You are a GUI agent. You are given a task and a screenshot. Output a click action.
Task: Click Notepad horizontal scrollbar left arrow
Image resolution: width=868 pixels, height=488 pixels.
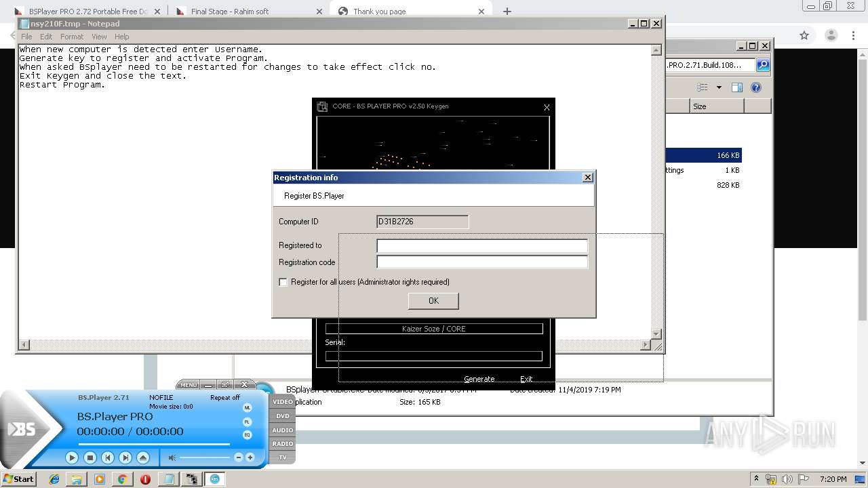tap(24, 345)
